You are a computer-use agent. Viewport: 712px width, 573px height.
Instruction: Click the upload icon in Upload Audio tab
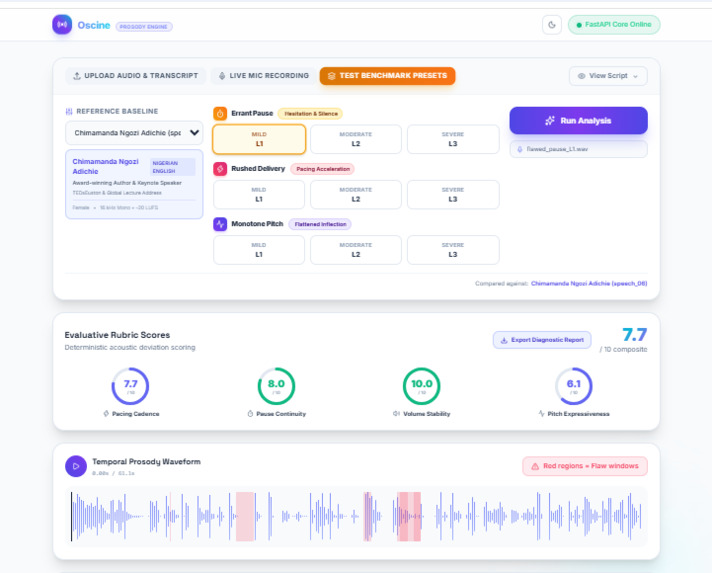77,76
